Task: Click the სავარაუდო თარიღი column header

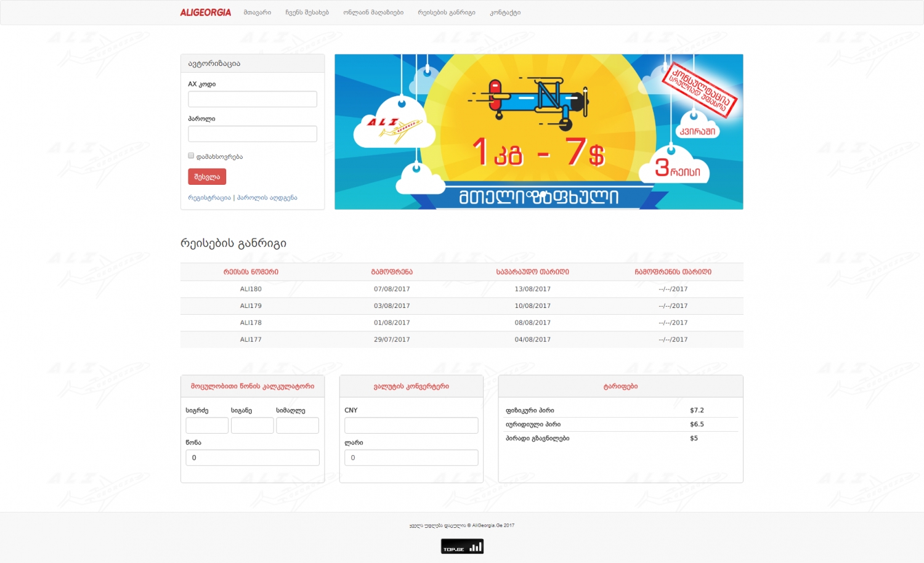Action: point(533,272)
